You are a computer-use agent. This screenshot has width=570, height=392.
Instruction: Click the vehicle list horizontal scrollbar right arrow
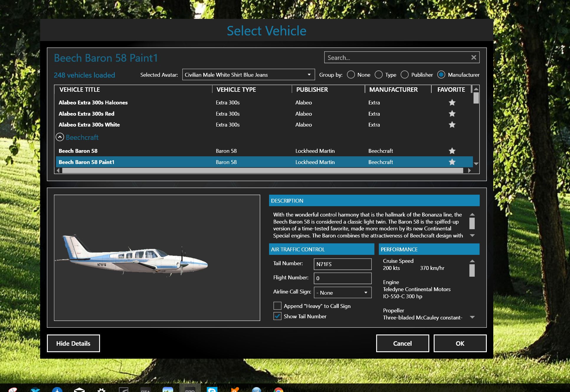pyautogui.click(x=469, y=170)
